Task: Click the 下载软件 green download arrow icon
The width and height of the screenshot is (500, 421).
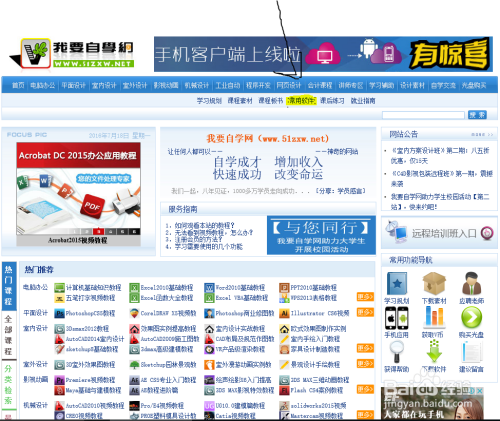Action: (x=434, y=352)
